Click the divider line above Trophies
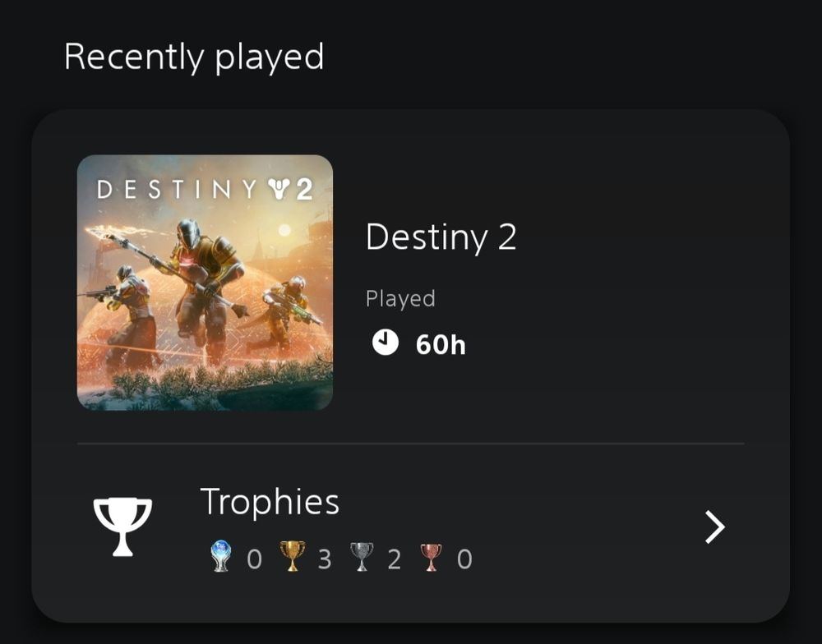This screenshot has width=822, height=644. point(410,444)
